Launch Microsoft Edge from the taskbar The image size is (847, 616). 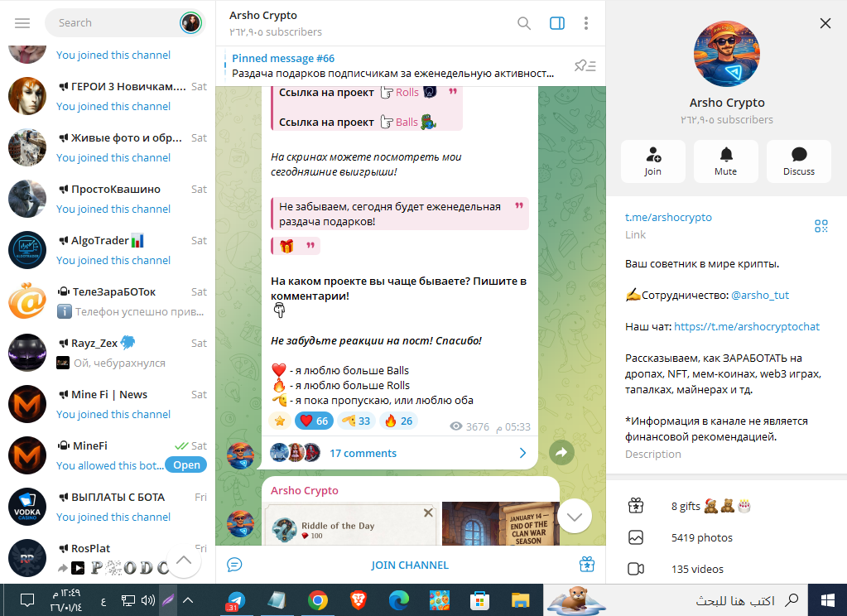pos(398,600)
